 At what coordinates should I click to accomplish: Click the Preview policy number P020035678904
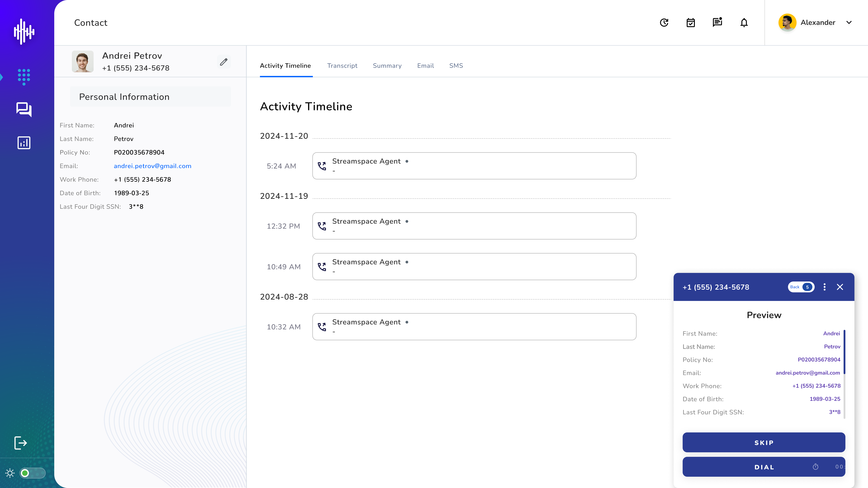tap(819, 360)
